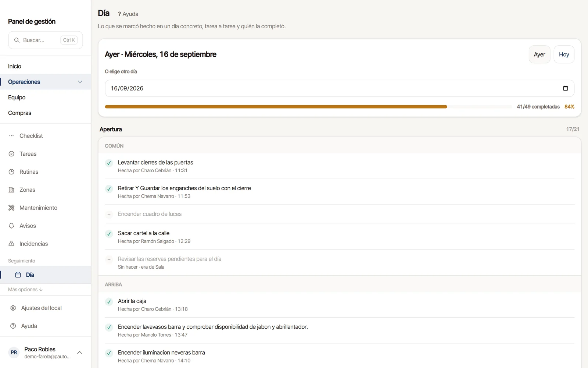Click the 41/49 completadas progress bar
The width and height of the screenshot is (588, 368).
click(308, 107)
